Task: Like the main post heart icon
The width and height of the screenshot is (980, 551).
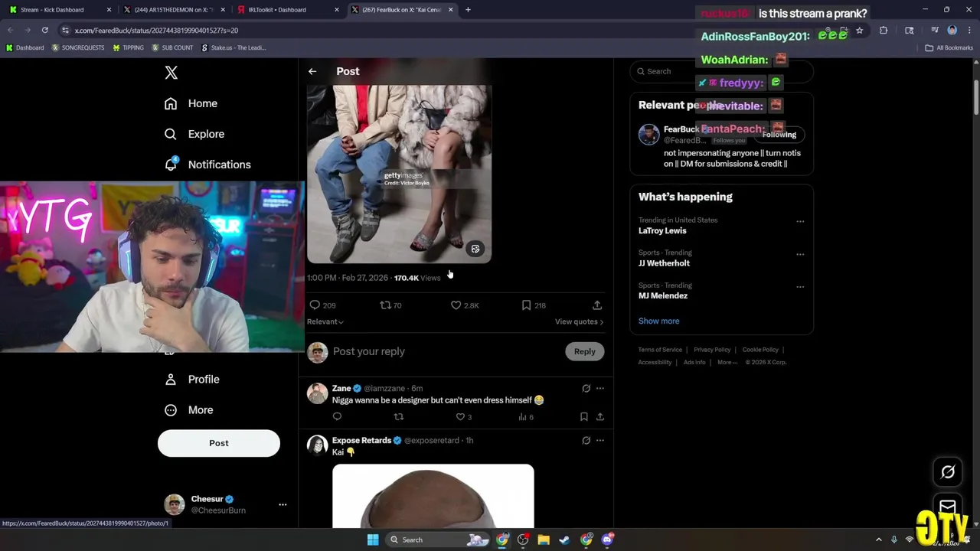Action: point(456,305)
